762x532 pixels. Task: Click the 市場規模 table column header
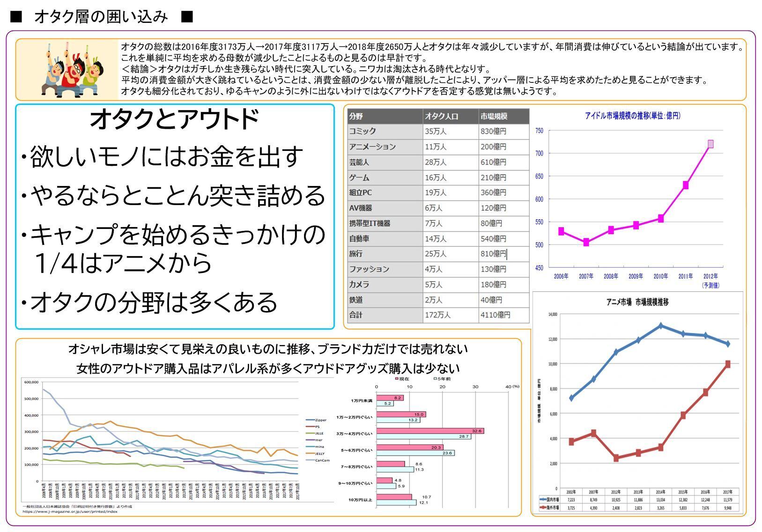(x=494, y=116)
